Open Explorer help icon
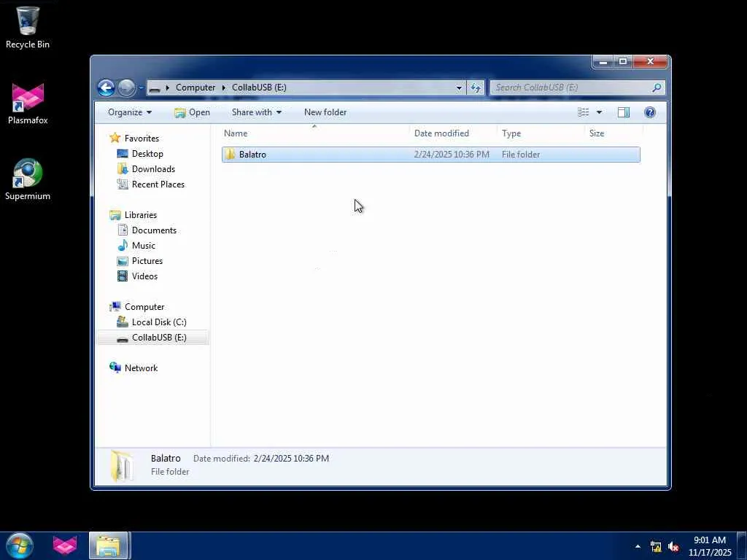Image resolution: width=747 pixels, height=560 pixels. click(x=649, y=112)
